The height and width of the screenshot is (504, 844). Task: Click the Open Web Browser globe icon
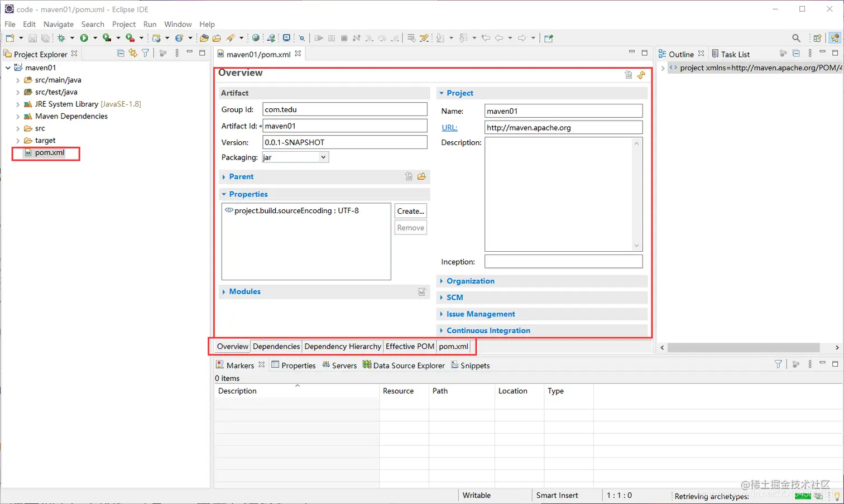(x=256, y=38)
